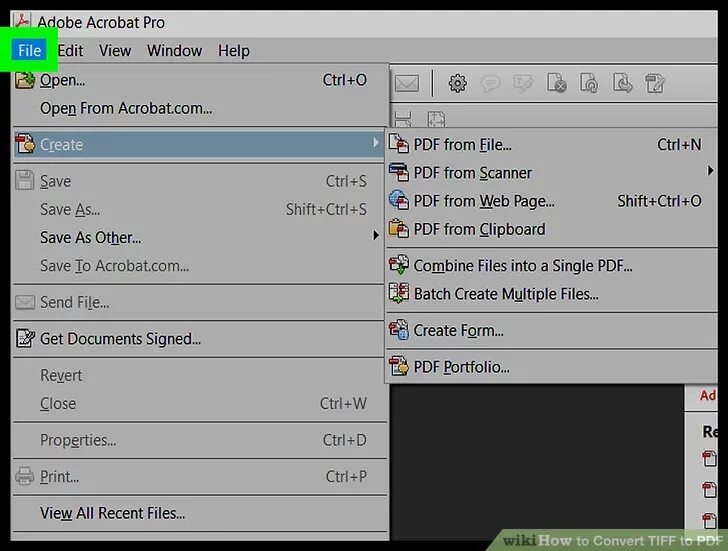Click the PDF from Scanner icon
Image resolution: width=728 pixels, height=551 pixels.
[399, 172]
